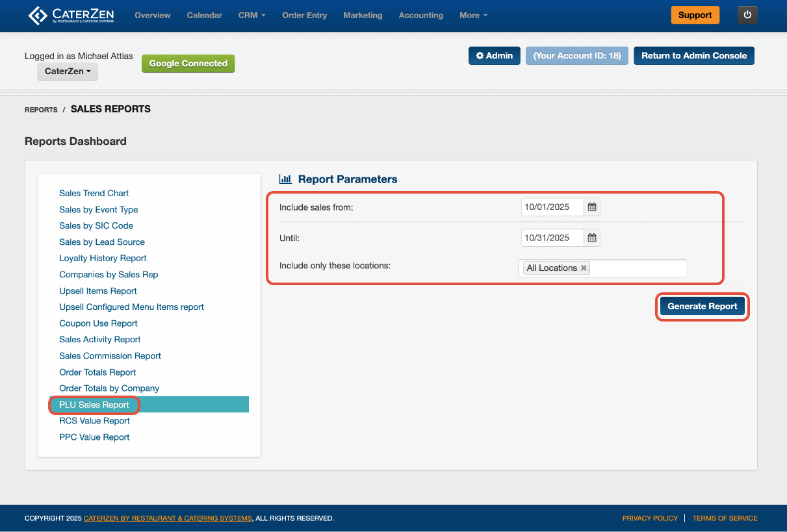Image resolution: width=787 pixels, height=532 pixels.
Task: Open the CRM dropdown menu
Action: point(252,15)
